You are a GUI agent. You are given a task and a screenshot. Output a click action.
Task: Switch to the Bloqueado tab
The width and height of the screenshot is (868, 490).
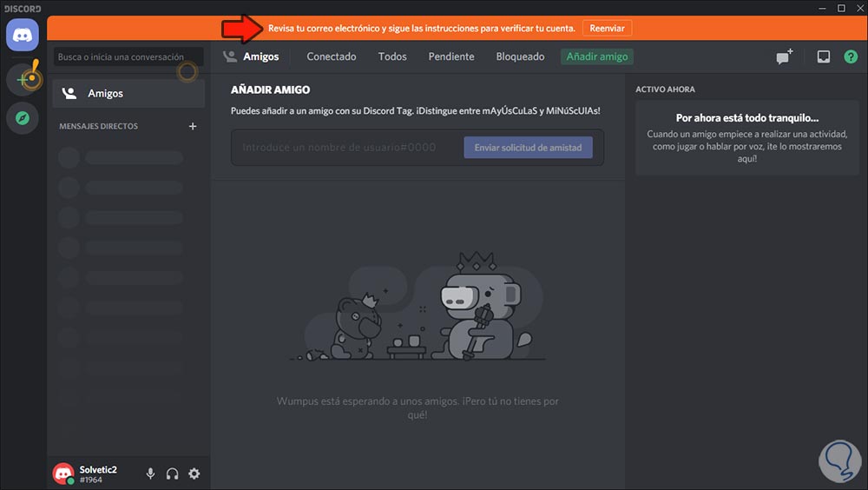(520, 56)
